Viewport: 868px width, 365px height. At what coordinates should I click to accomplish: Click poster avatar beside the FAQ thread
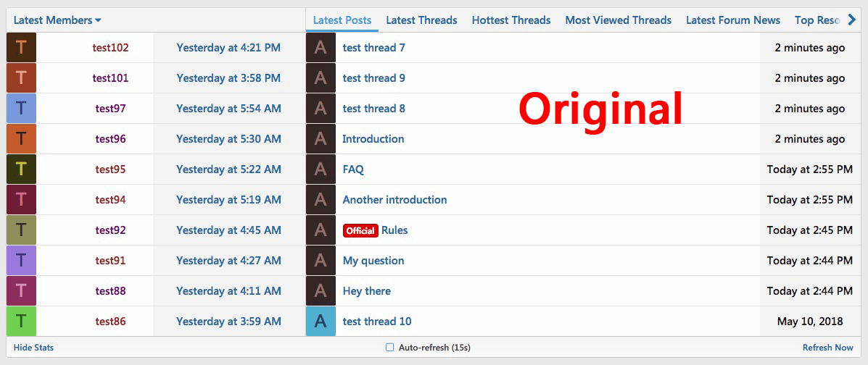pyautogui.click(x=321, y=169)
